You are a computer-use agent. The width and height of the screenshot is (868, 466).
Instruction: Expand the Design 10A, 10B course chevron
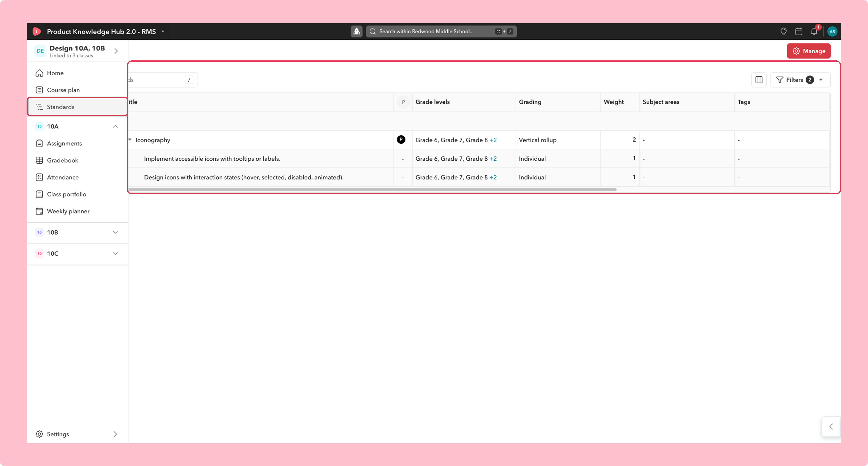coord(116,51)
